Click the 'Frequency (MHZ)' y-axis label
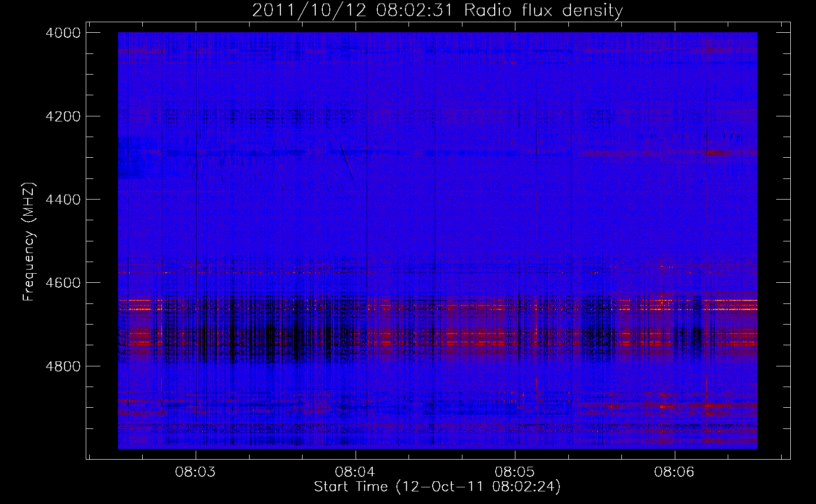 pyautogui.click(x=29, y=242)
